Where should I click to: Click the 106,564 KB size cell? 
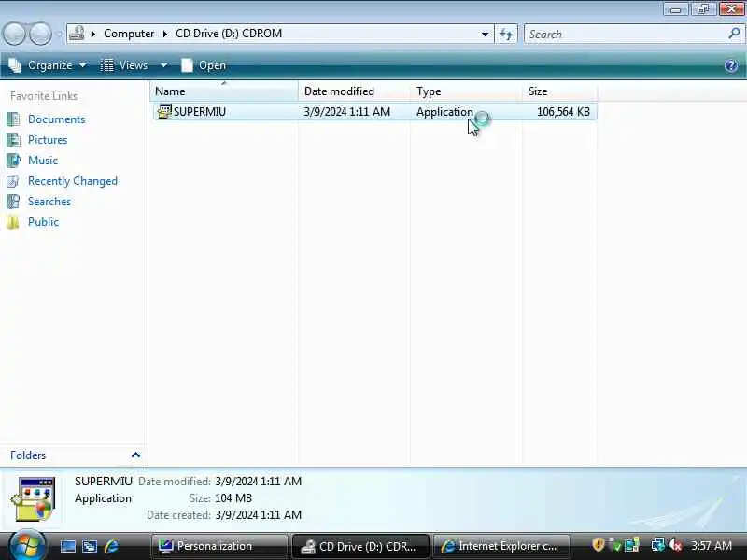click(x=563, y=111)
